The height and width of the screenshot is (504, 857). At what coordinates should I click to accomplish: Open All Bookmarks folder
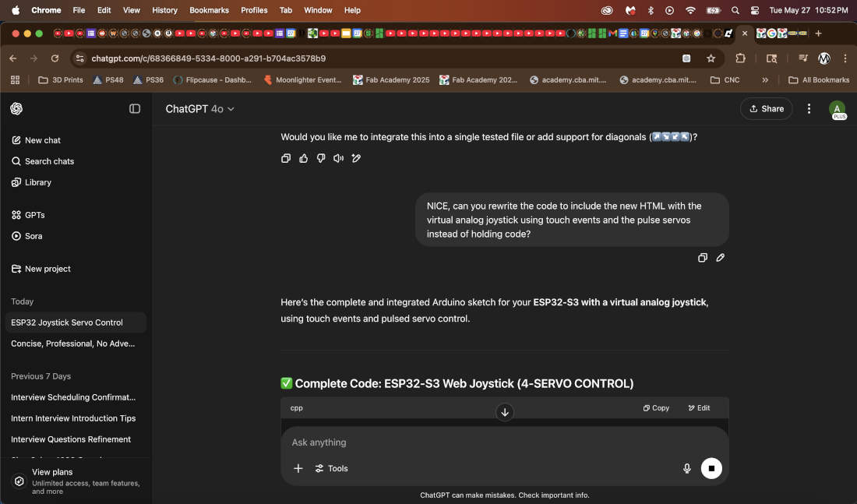[x=819, y=79]
